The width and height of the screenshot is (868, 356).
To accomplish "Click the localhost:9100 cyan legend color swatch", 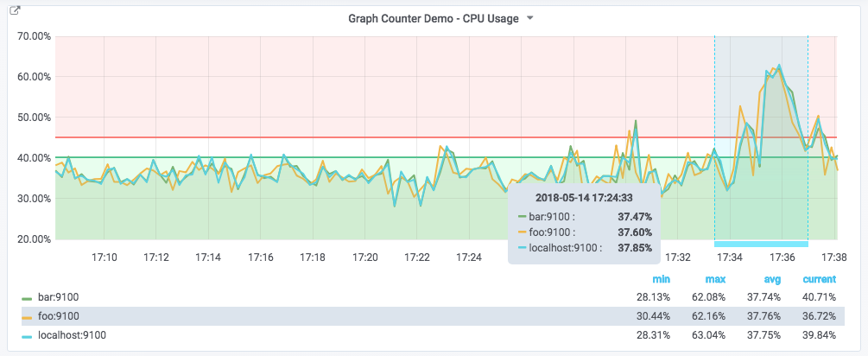I will pos(28,335).
